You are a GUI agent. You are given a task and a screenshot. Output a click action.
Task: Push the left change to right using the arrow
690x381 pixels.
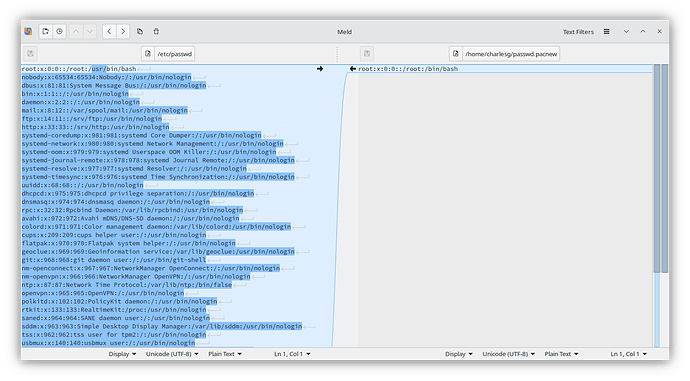320,69
